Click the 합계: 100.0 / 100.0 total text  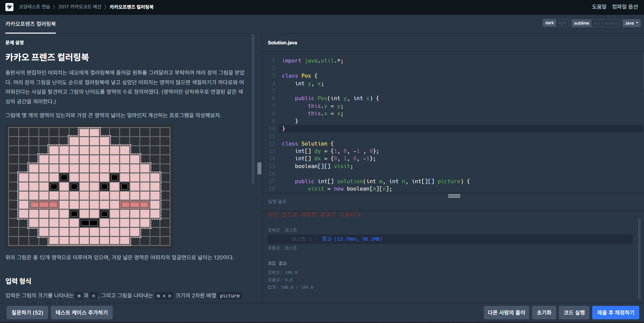click(290, 287)
